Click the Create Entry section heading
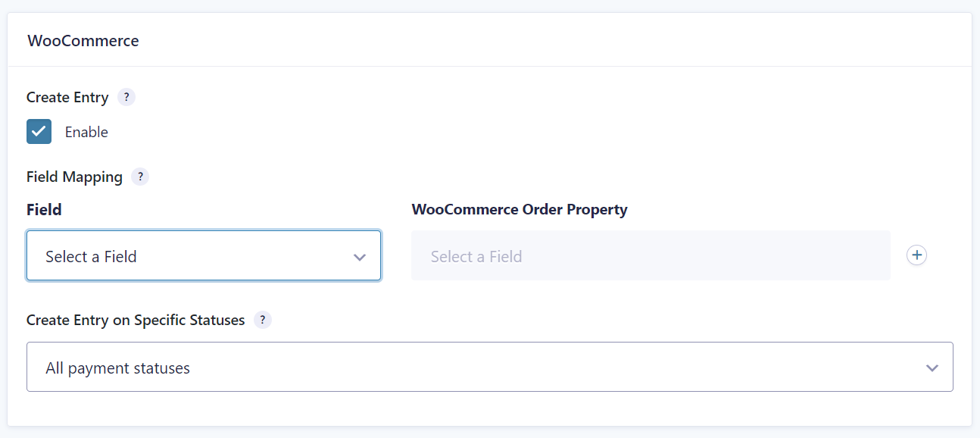 (x=67, y=97)
